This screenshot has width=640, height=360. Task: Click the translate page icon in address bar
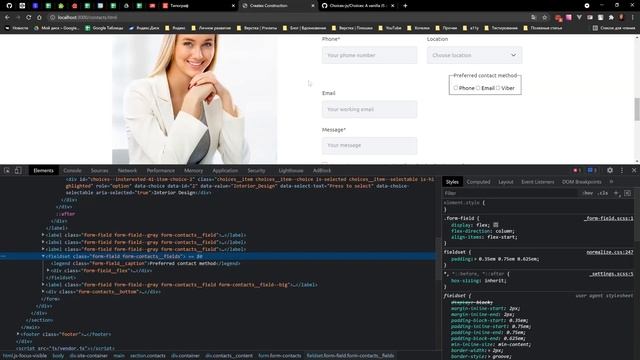(x=533, y=18)
